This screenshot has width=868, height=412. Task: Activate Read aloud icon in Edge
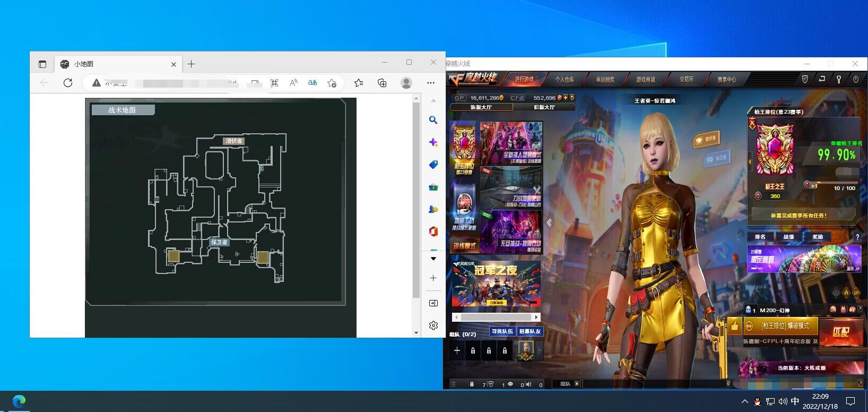coord(293,83)
